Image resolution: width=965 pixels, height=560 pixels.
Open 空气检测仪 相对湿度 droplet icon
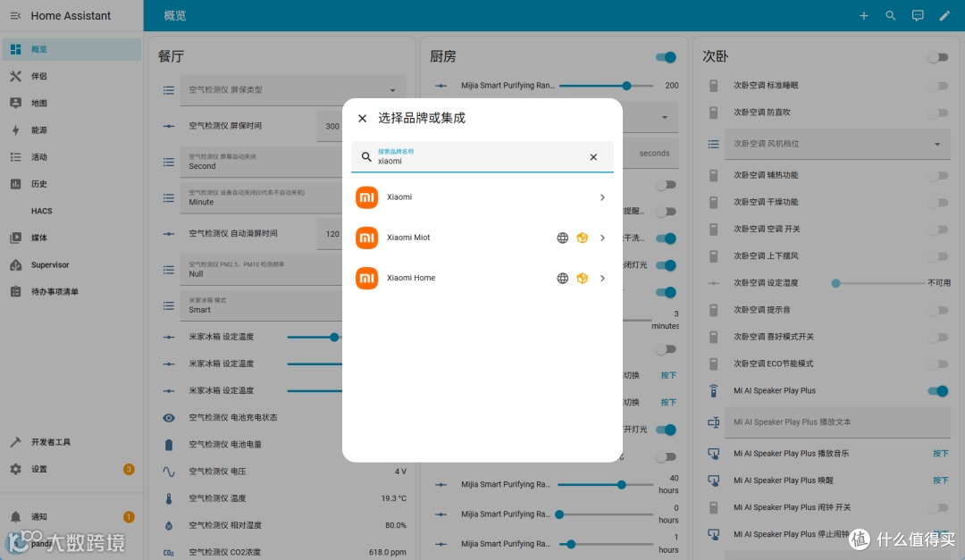(x=169, y=525)
